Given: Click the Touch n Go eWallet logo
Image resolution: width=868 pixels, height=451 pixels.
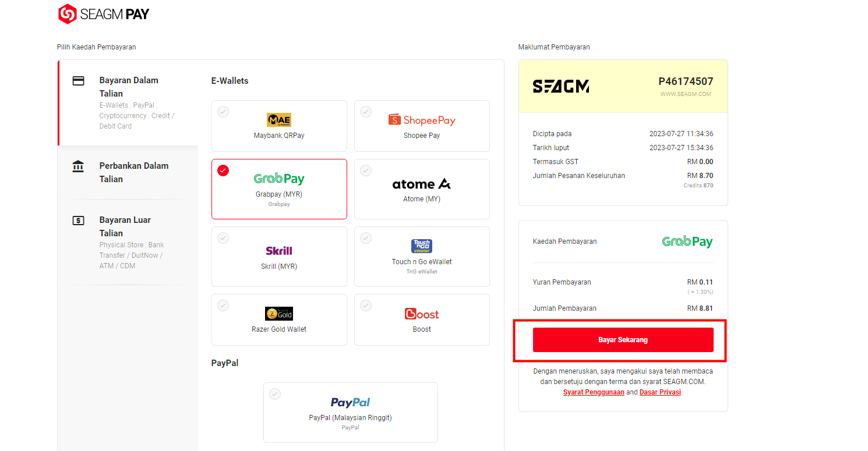Looking at the screenshot, I should pos(422,246).
